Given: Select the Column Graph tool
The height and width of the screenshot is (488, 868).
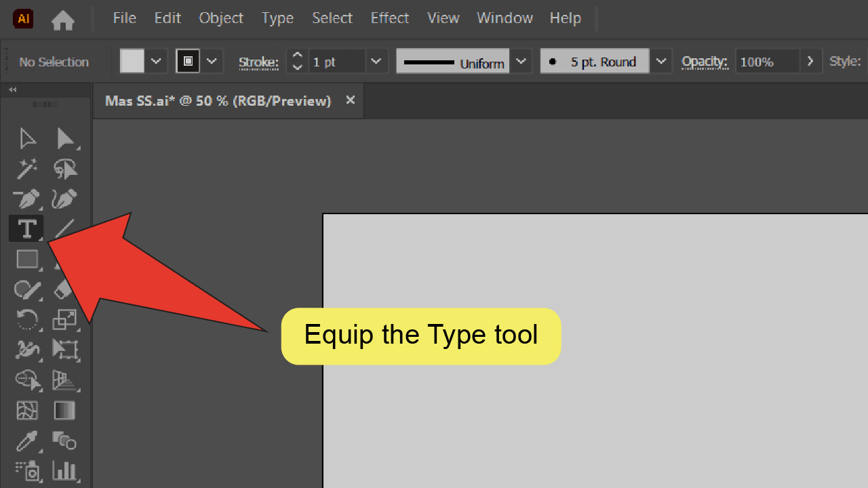Looking at the screenshot, I should click(x=65, y=471).
